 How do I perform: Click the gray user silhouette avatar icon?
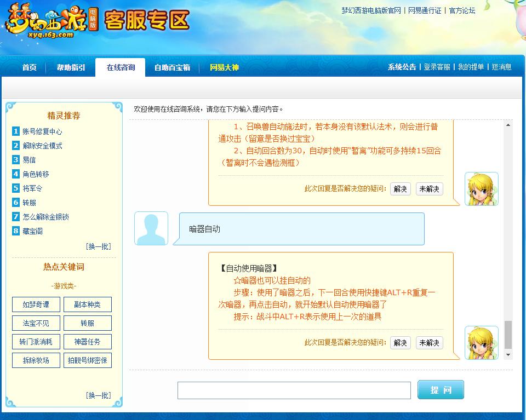151,228
